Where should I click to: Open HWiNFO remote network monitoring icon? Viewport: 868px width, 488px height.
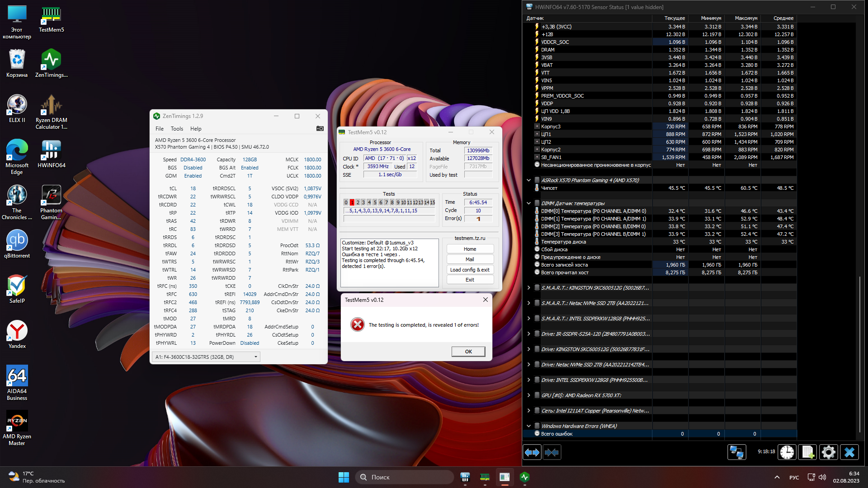[x=736, y=452]
